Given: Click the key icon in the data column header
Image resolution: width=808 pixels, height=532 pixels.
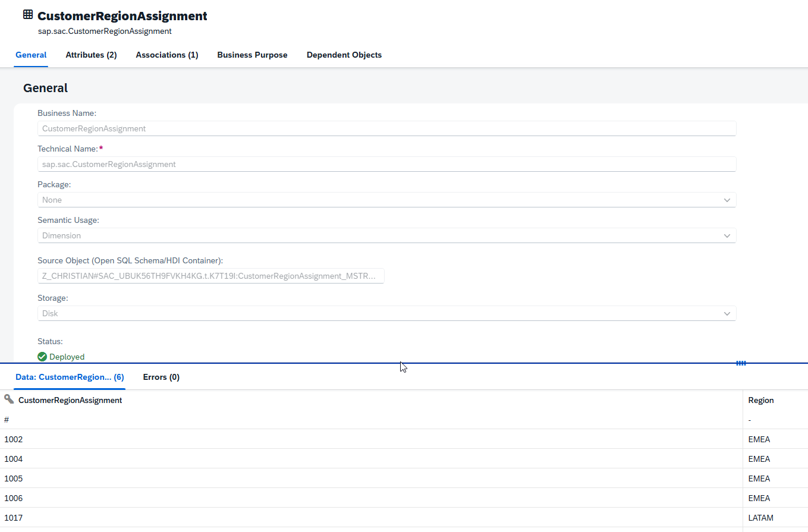Looking at the screenshot, I should 9,399.
